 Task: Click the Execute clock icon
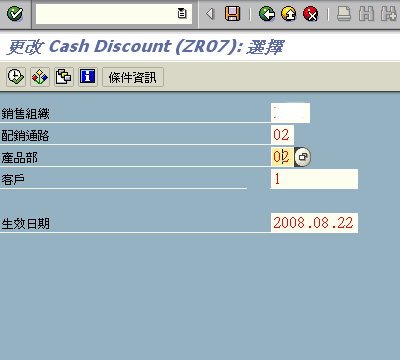click(x=16, y=77)
